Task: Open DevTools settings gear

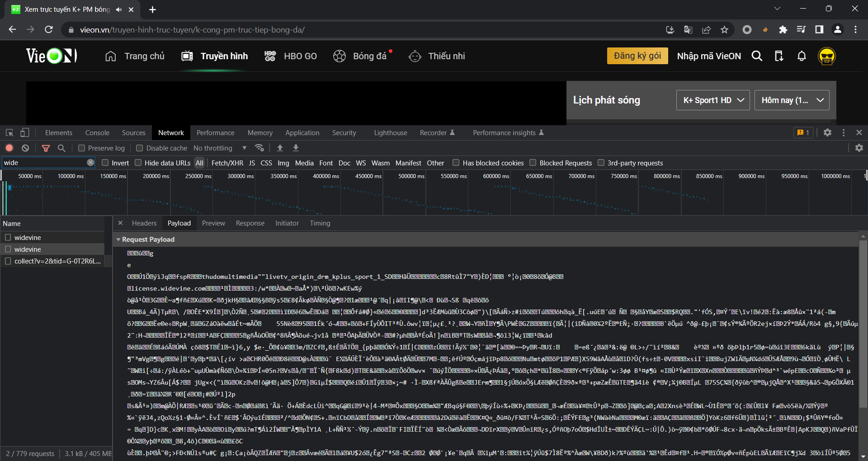Action: [x=827, y=132]
